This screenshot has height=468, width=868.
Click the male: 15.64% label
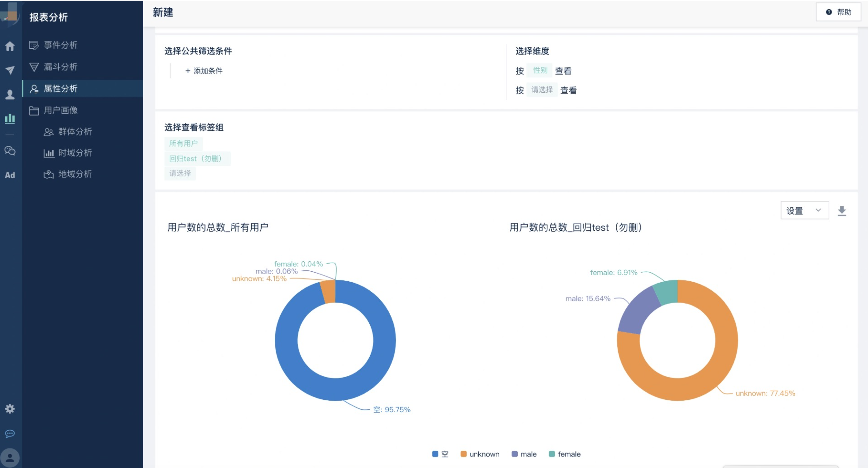588,298
